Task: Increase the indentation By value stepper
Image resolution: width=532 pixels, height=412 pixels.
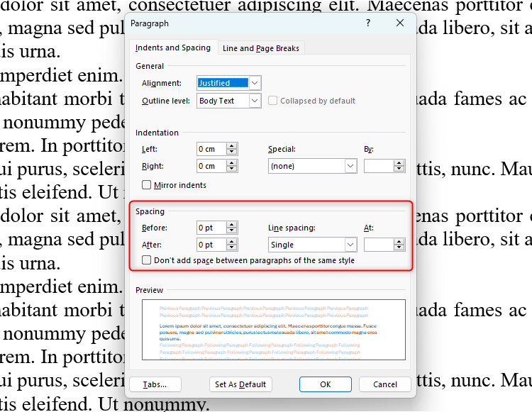Action: coord(399,162)
